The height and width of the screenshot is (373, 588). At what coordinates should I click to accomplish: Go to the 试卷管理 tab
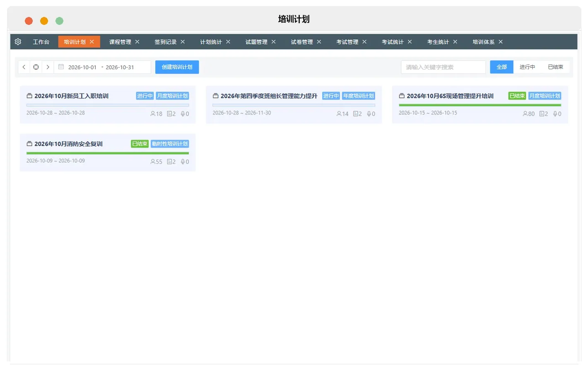[x=302, y=42]
